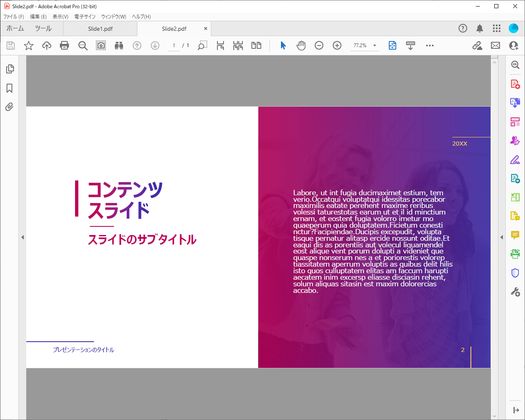This screenshot has height=420, width=525.
Task: Open advanced search binoculars icon
Action: pos(119,46)
